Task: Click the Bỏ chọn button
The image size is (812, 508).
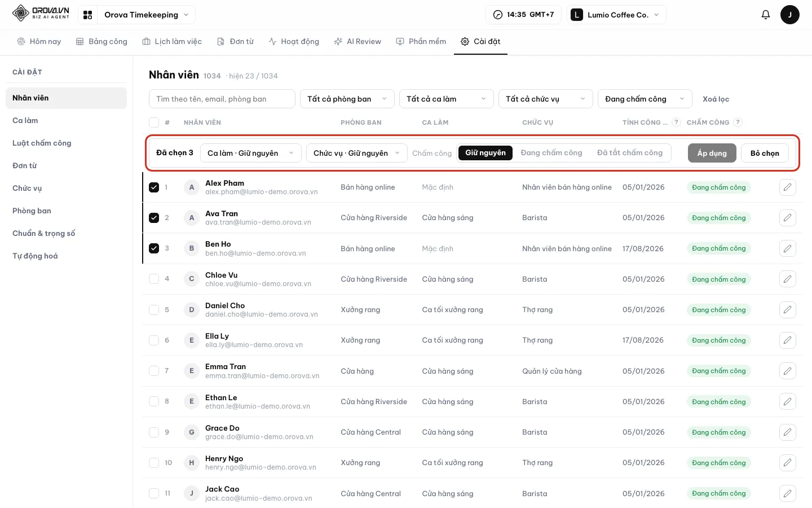Action: pyautogui.click(x=765, y=153)
